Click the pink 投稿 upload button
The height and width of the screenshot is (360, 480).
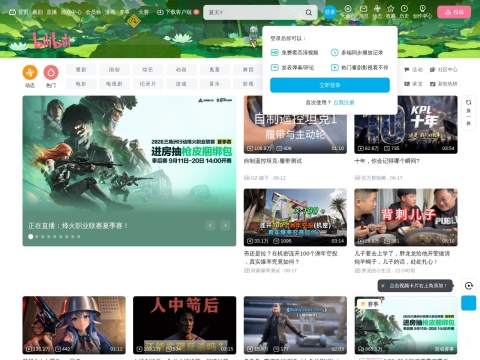tap(454, 12)
